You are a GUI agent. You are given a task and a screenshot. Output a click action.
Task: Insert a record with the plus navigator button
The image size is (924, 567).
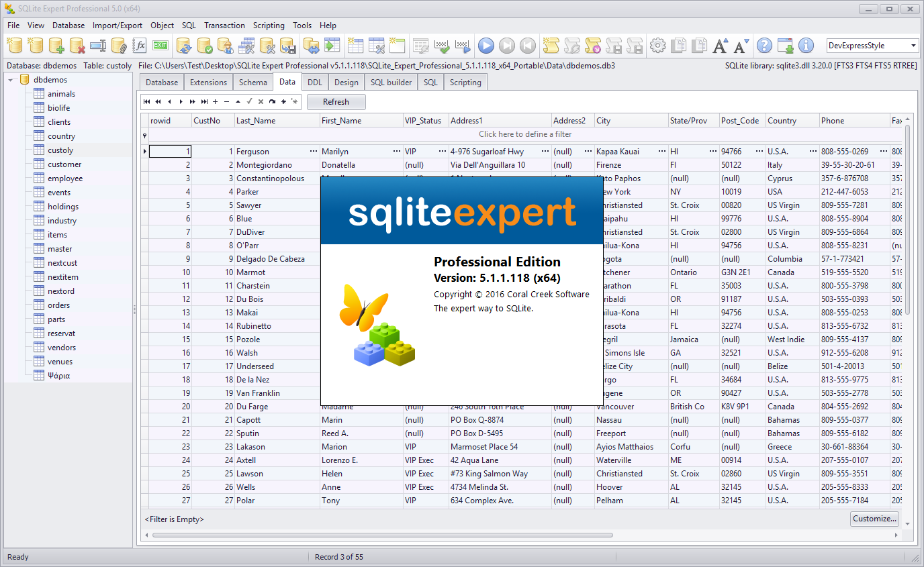point(215,102)
